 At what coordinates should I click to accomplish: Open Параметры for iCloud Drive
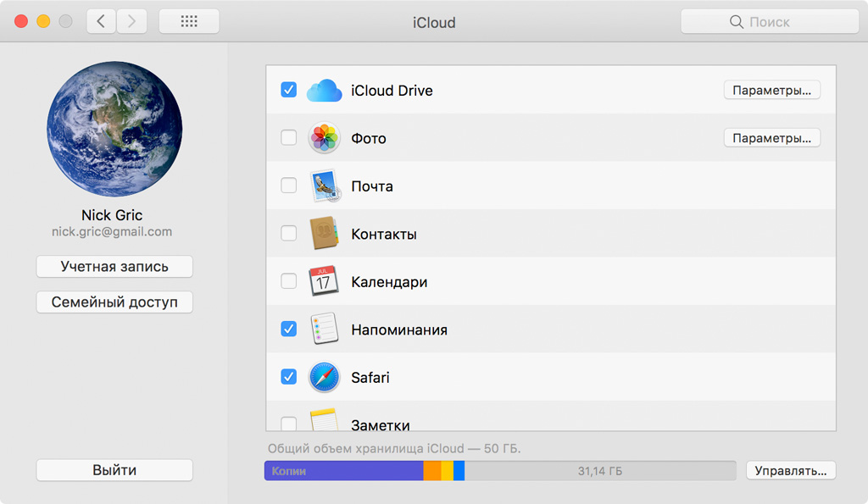[x=771, y=90]
